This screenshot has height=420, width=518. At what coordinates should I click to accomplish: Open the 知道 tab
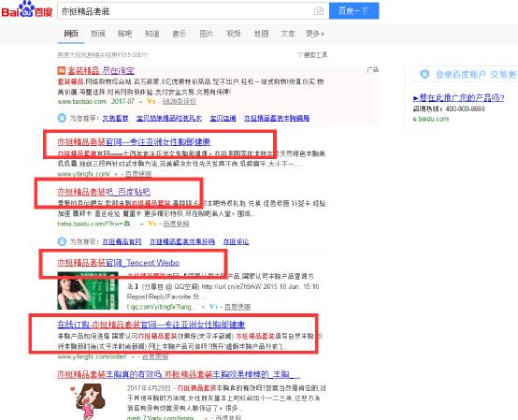(x=152, y=34)
